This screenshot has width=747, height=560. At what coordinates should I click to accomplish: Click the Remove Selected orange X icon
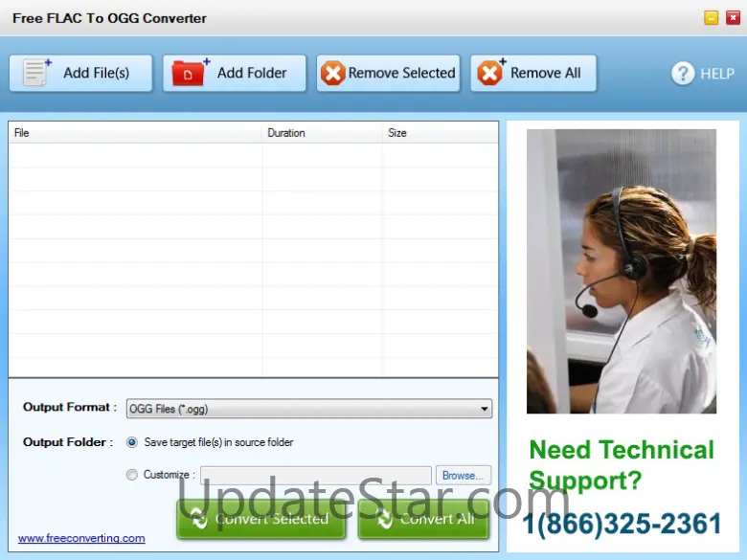332,73
